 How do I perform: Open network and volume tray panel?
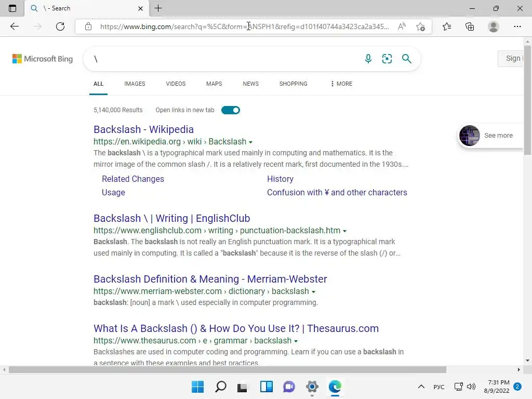coord(465,387)
